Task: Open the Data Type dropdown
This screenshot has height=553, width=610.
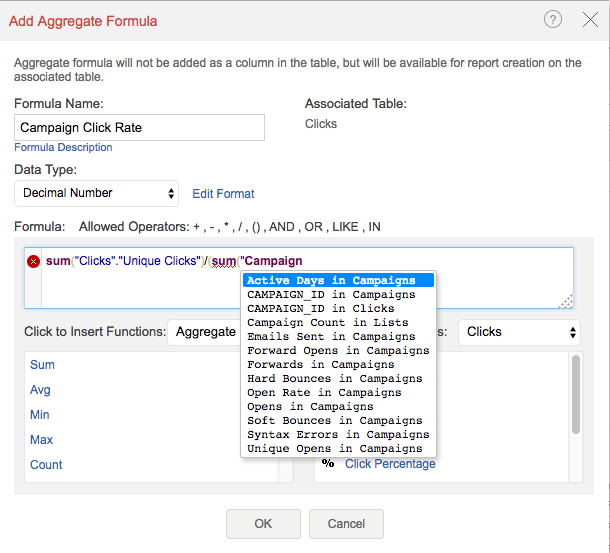Action: 97,193
